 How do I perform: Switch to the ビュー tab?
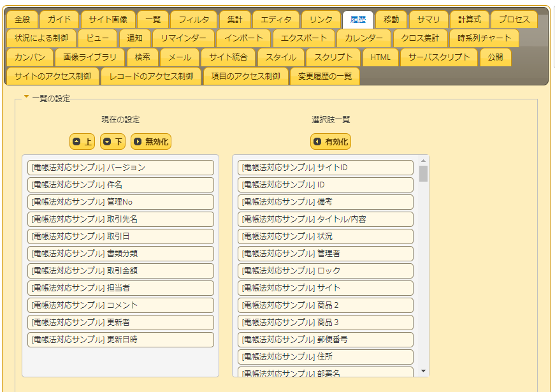tap(97, 38)
